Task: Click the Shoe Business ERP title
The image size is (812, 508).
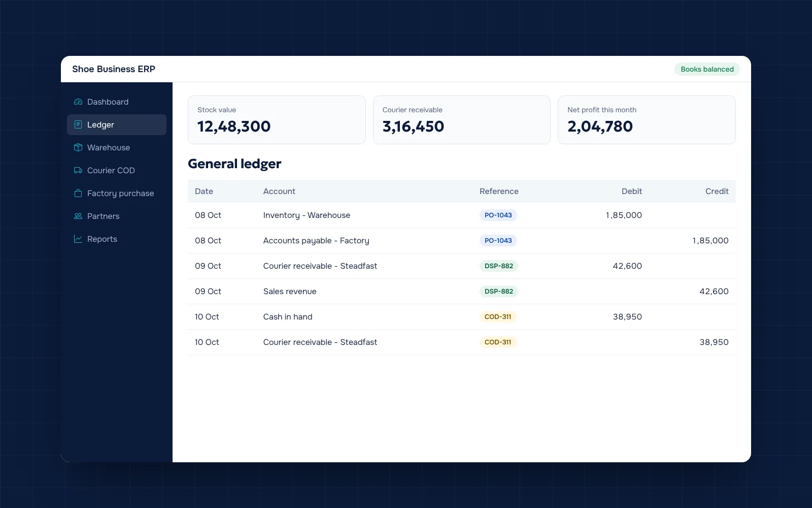Action: [x=114, y=69]
